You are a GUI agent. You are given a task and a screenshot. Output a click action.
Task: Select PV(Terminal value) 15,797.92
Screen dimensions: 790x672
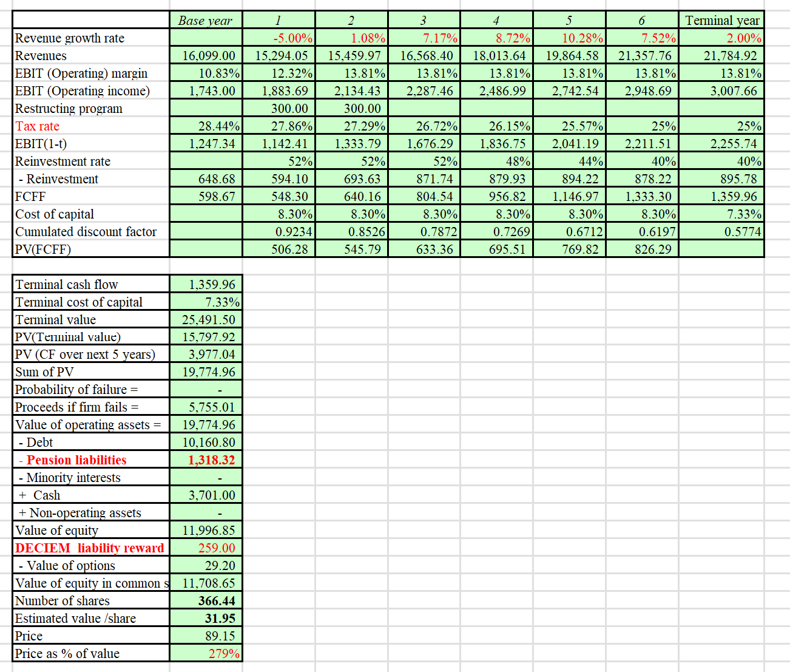click(206, 338)
